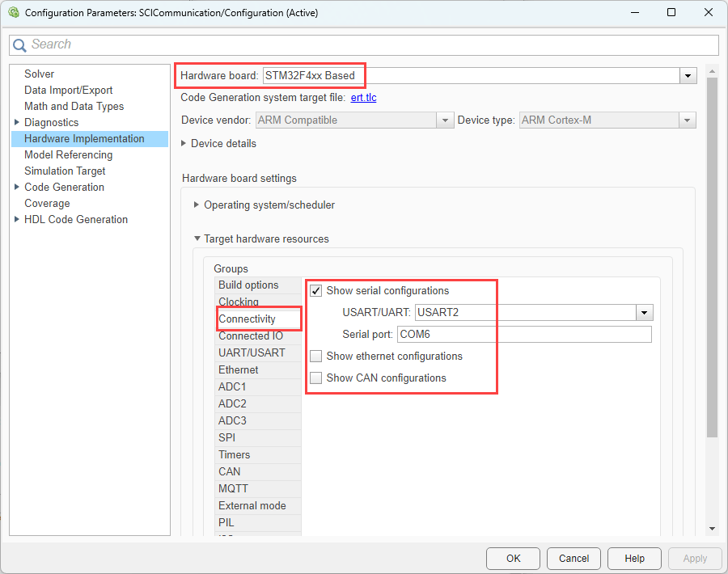The height and width of the screenshot is (574, 728).
Task: Select the ADC2 group
Action: tap(258, 403)
